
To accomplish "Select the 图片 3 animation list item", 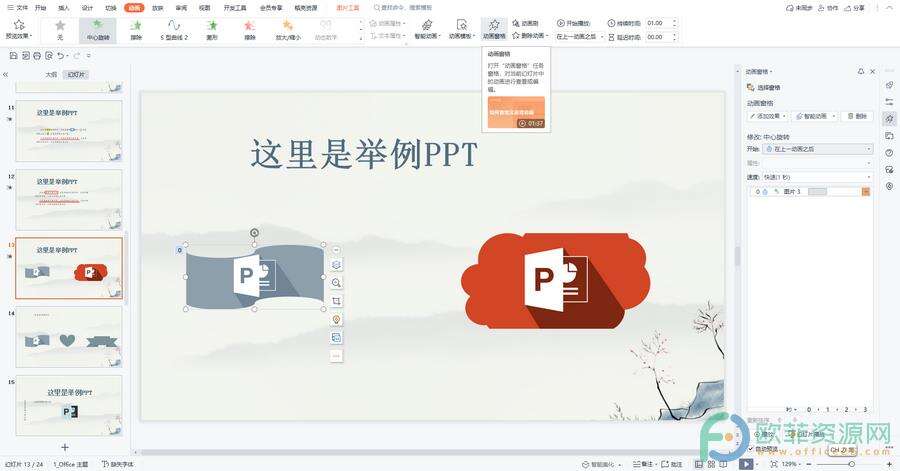I will (x=810, y=192).
